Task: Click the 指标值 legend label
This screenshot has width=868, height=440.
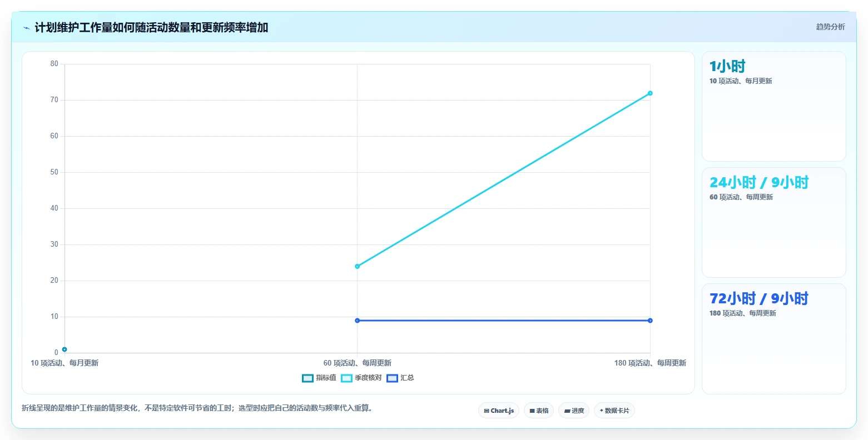Action: [326, 378]
